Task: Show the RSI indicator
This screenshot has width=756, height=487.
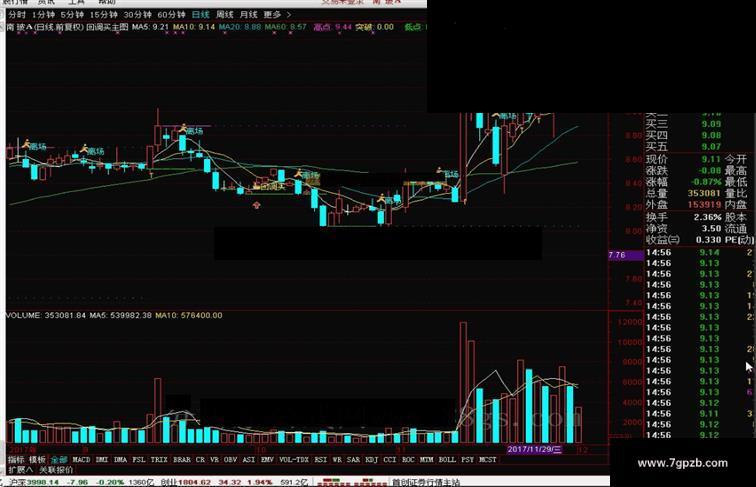Action: coord(321,460)
